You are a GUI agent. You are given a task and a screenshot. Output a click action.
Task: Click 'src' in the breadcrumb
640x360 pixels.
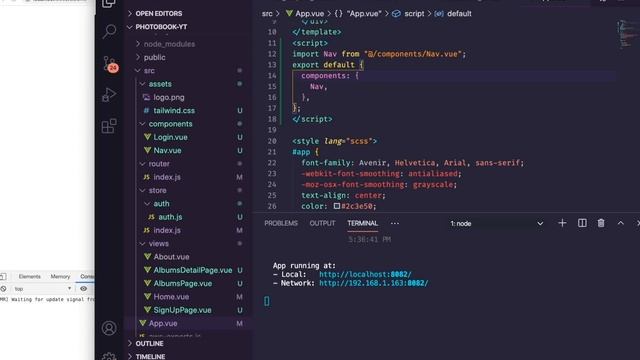(267, 13)
